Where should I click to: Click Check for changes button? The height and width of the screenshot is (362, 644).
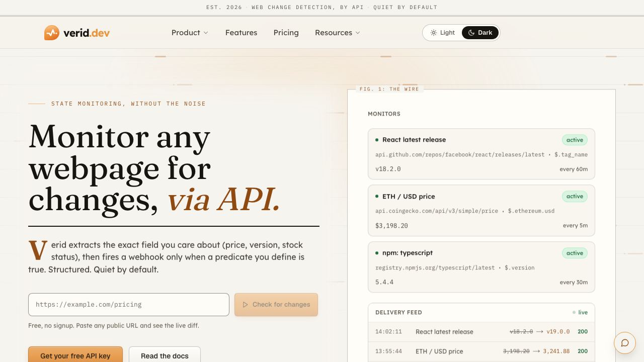(276, 305)
